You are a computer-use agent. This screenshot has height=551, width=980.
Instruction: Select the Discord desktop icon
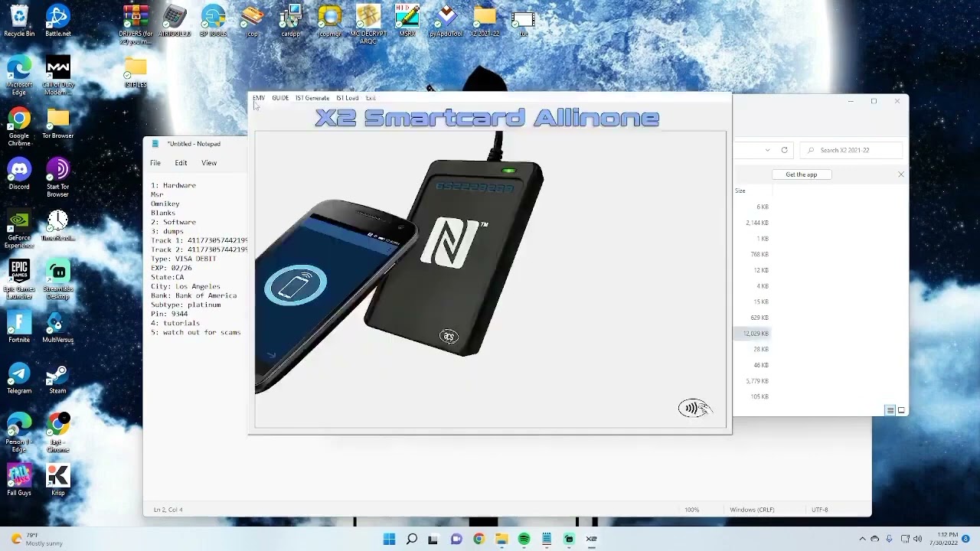click(19, 174)
